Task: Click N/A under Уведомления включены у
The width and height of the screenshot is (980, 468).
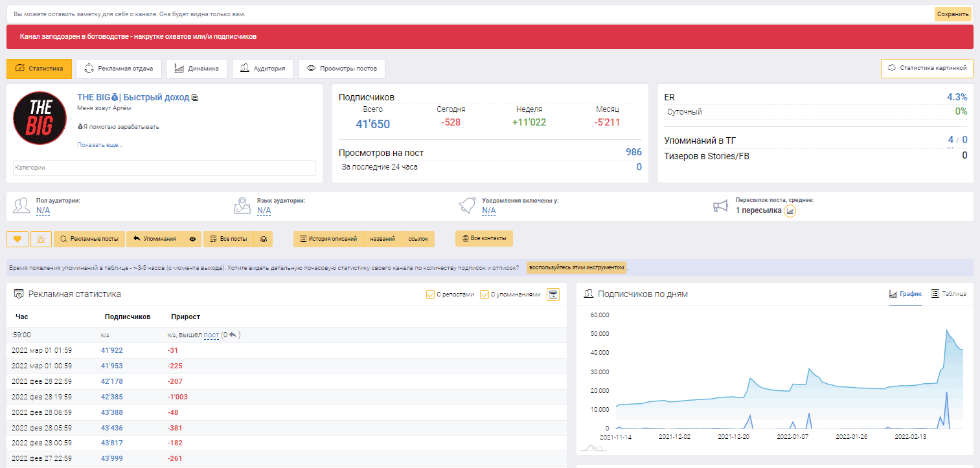Action: click(488, 210)
